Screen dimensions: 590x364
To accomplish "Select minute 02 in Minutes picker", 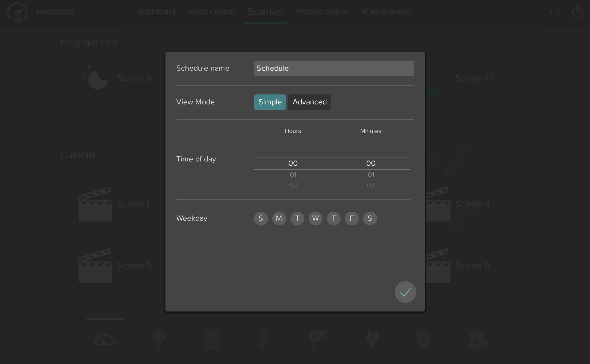I will coord(371,185).
